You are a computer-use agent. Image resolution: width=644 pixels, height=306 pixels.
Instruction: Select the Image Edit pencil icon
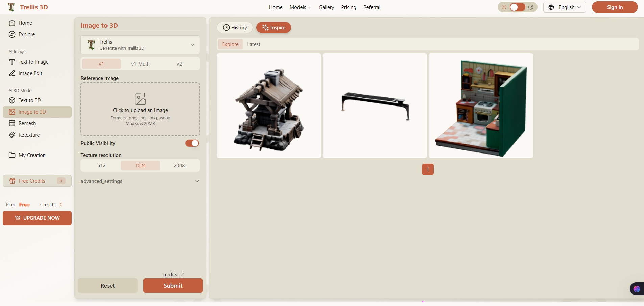12,73
